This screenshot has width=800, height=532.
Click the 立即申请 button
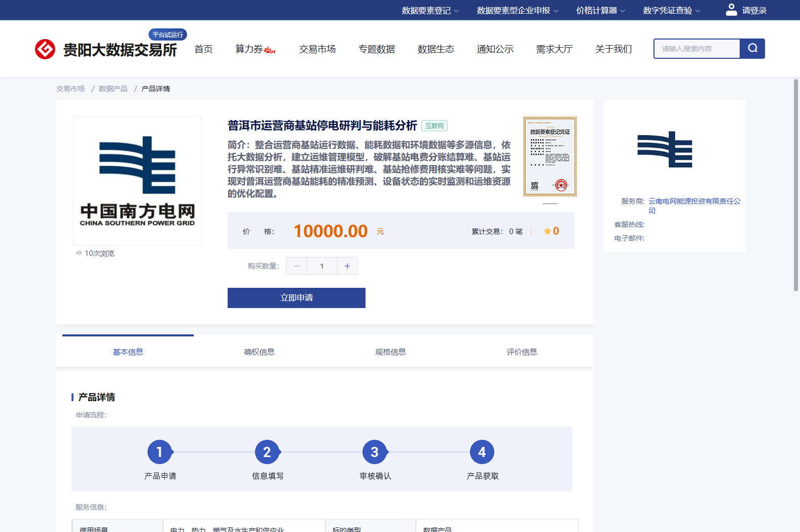click(297, 298)
